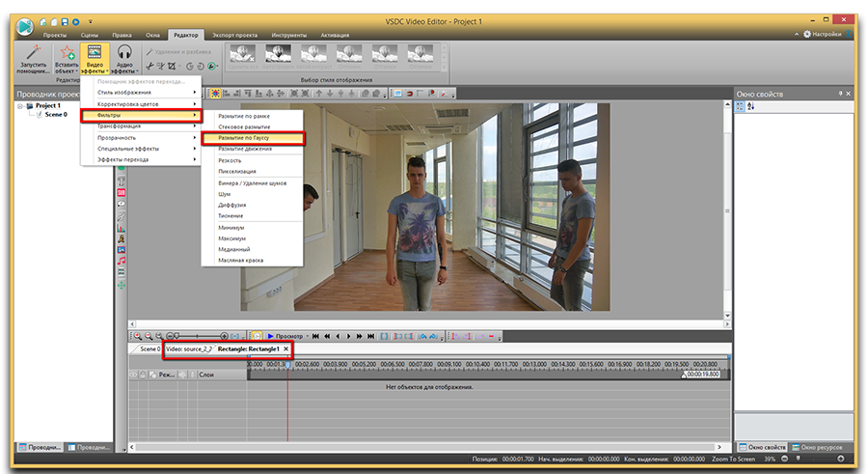Switch to Video: source_2_2 timeline tab

(189, 349)
